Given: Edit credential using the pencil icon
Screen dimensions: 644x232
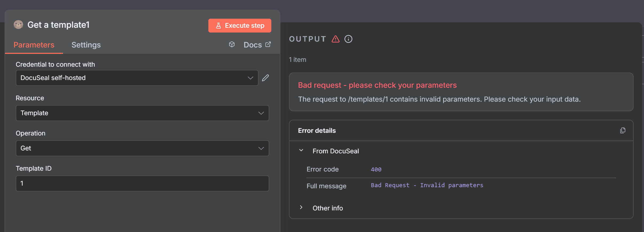Looking at the screenshot, I should click(265, 78).
